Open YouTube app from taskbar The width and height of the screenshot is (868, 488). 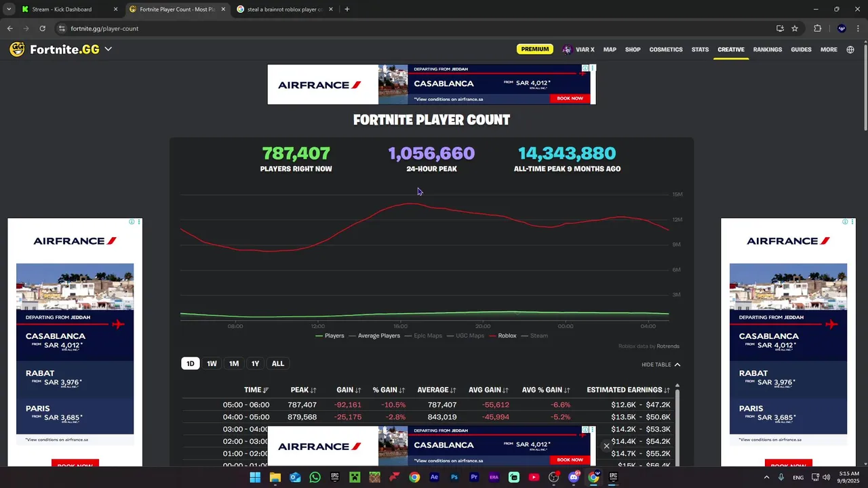pyautogui.click(x=534, y=477)
